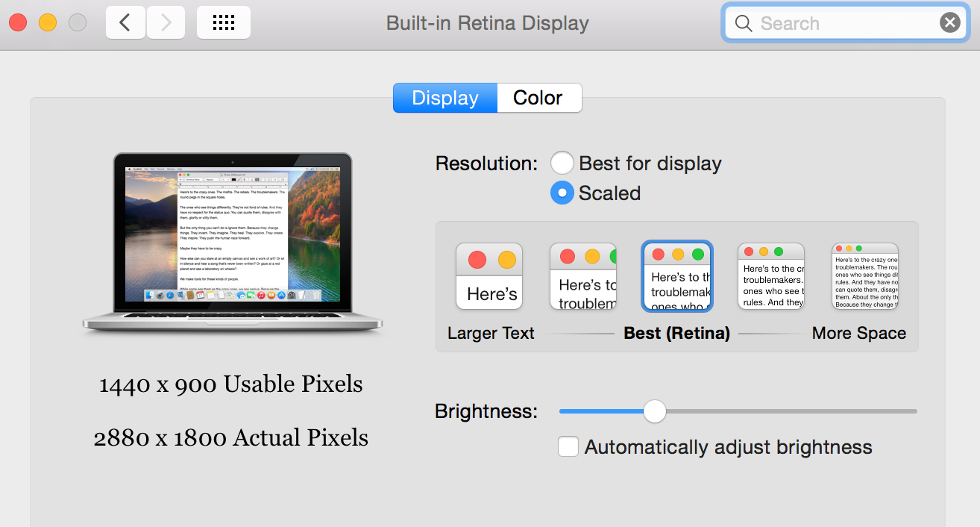
Task: Choose the fourth scaling preset thumbnail
Action: coord(770,275)
